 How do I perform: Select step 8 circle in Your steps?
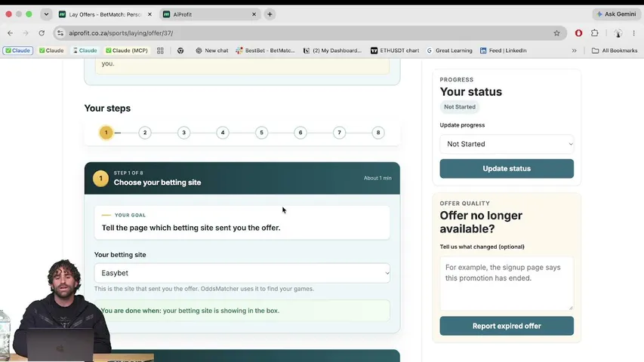pyautogui.click(x=378, y=133)
